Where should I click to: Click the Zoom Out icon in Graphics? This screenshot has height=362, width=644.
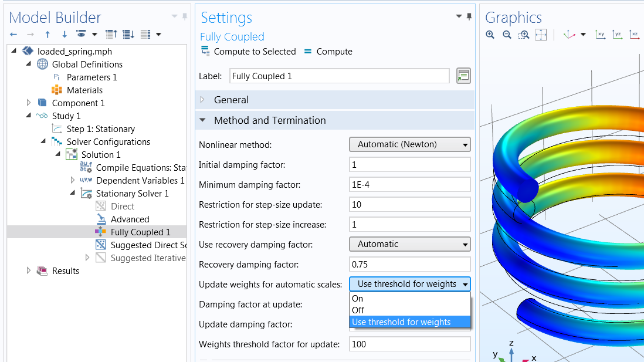[x=507, y=35]
